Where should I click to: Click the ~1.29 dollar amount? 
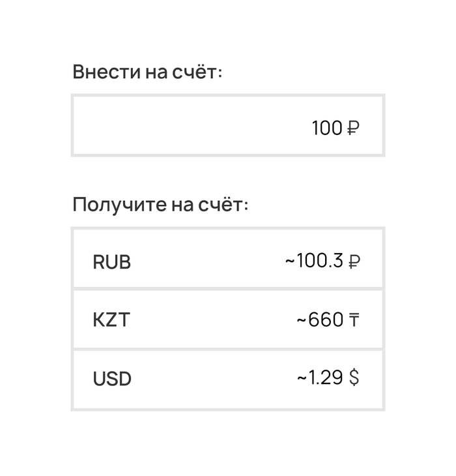pos(320,378)
